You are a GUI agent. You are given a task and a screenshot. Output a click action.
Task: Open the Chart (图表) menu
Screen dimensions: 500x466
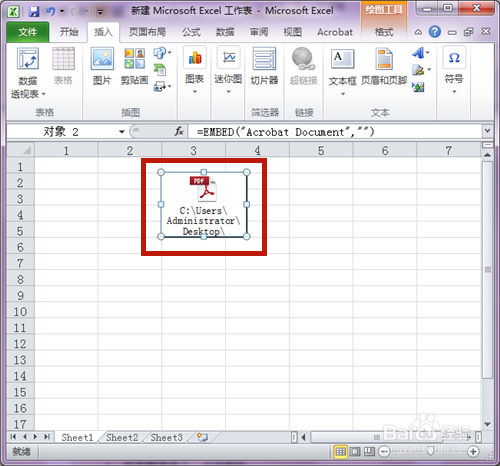pos(195,70)
